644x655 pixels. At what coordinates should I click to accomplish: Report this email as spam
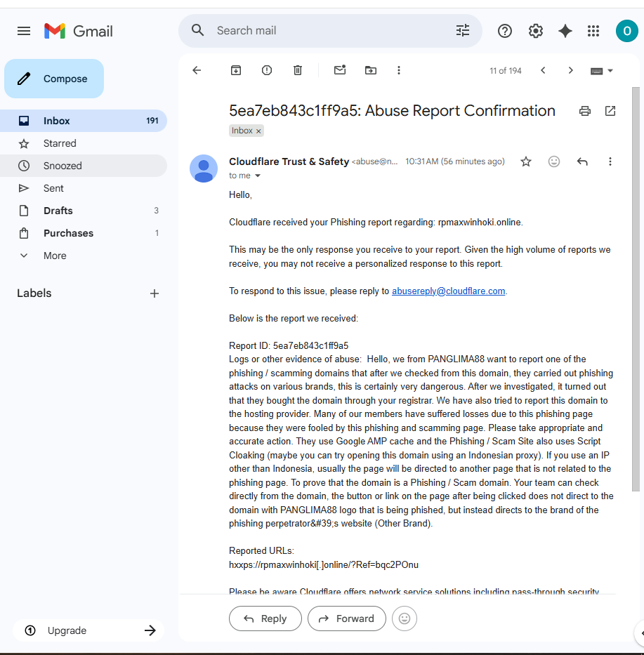(x=267, y=70)
